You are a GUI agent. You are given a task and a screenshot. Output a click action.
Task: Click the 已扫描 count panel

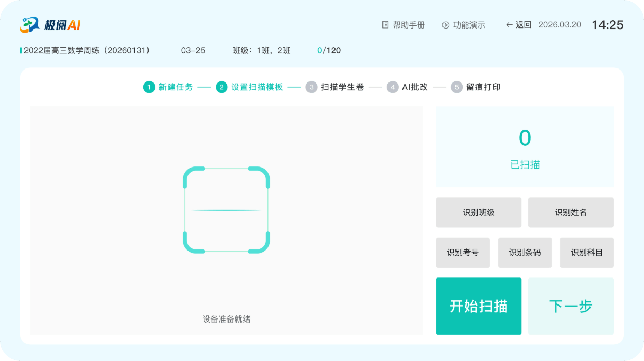pos(525,147)
